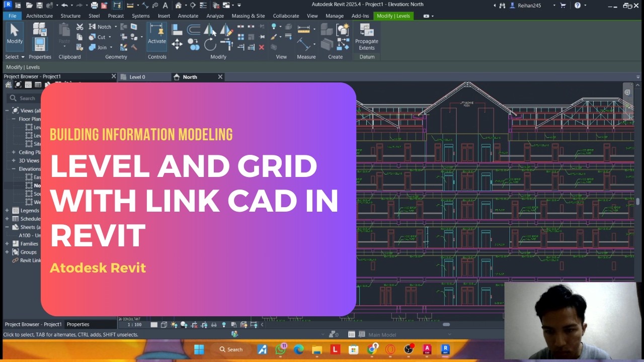Open the Notch geometry dropdown arrow
Screen dimensions: 644x362
coord(116,27)
